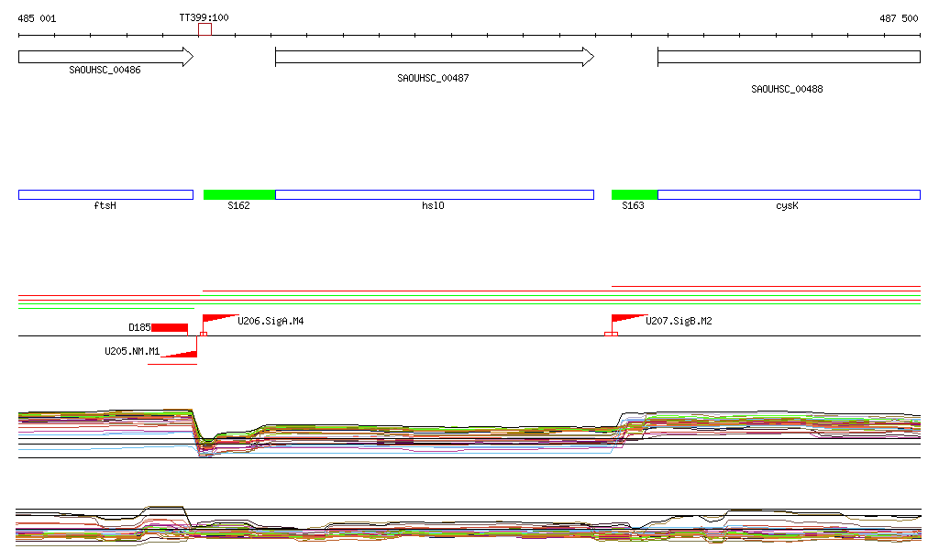The width and height of the screenshot is (939, 560).
Task: Click the SAOUHSC_00487 text label
Action: click(433, 79)
